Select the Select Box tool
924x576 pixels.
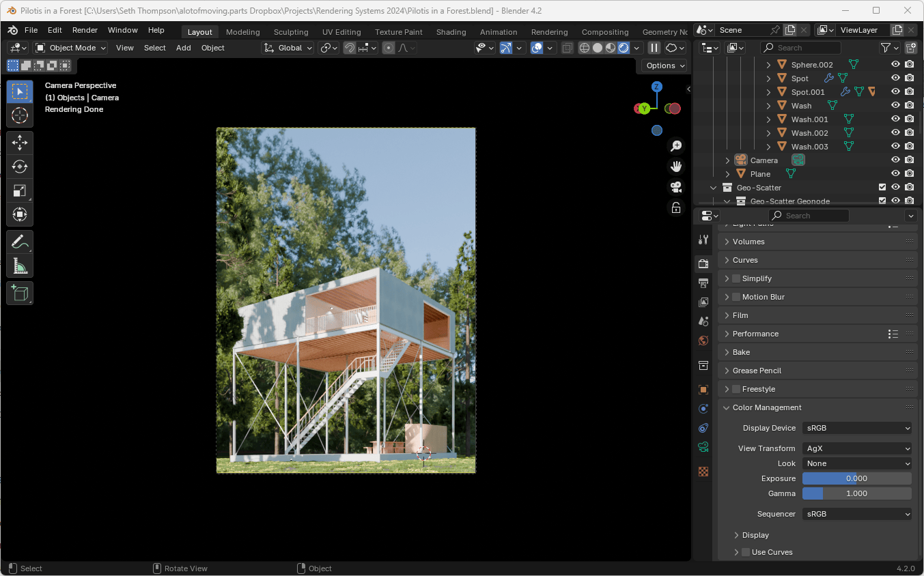[x=20, y=91]
